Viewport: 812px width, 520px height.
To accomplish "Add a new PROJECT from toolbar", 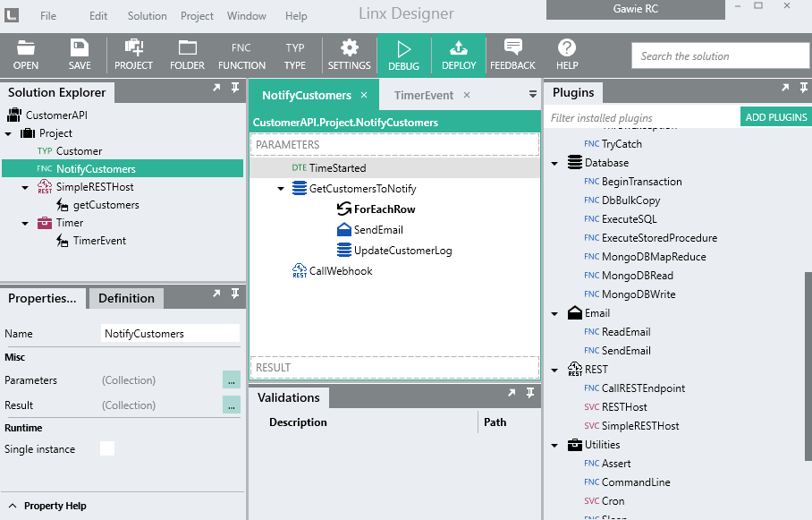I will click(x=133, y=55).
